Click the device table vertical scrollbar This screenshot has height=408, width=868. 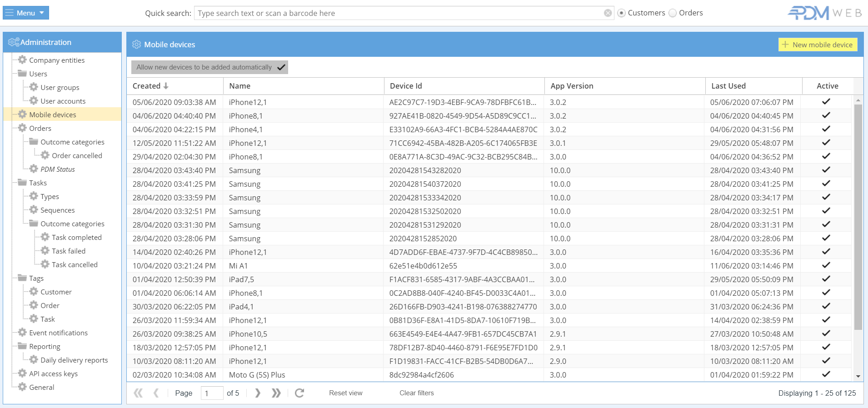[x=858, y=218]
